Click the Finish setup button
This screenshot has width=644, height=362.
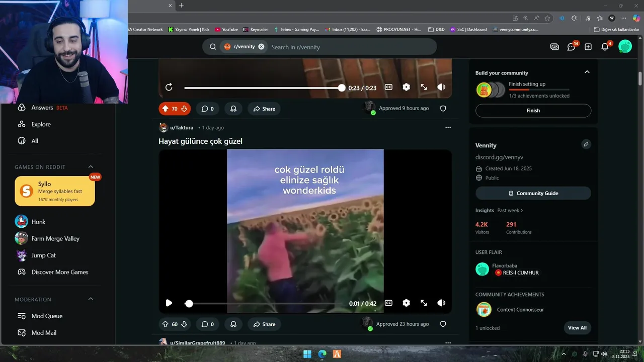click(533, 111)
